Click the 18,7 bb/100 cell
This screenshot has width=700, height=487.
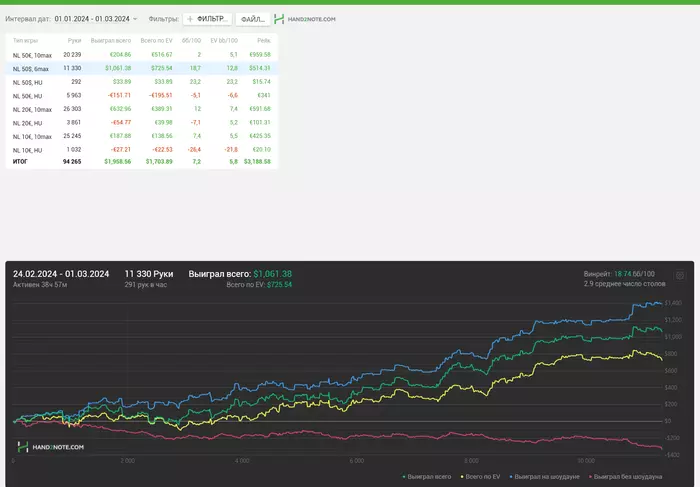pos(195,68)
